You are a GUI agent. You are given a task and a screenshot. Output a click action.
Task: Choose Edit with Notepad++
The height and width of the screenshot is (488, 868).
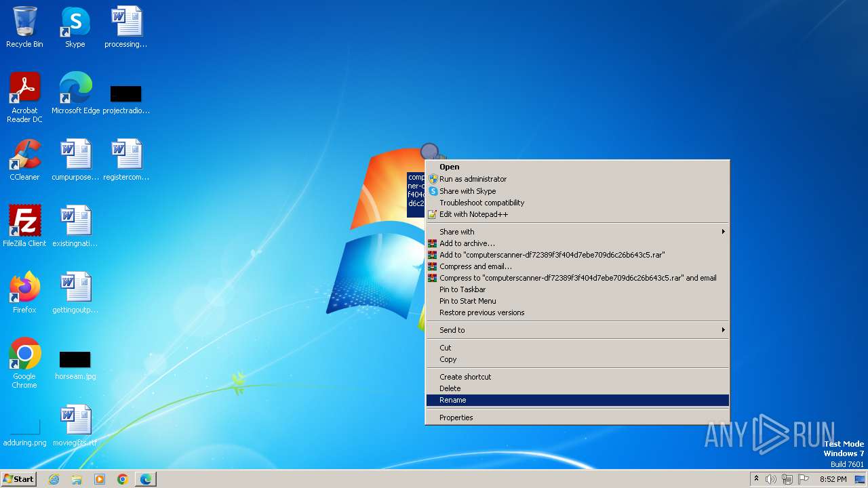(x=577, y=214)
